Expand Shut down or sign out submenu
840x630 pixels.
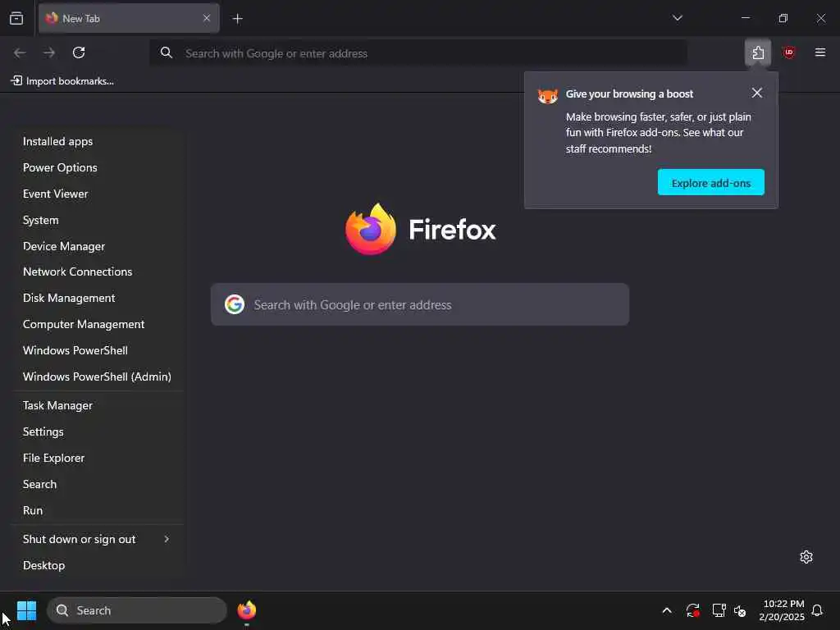(98, 539)
